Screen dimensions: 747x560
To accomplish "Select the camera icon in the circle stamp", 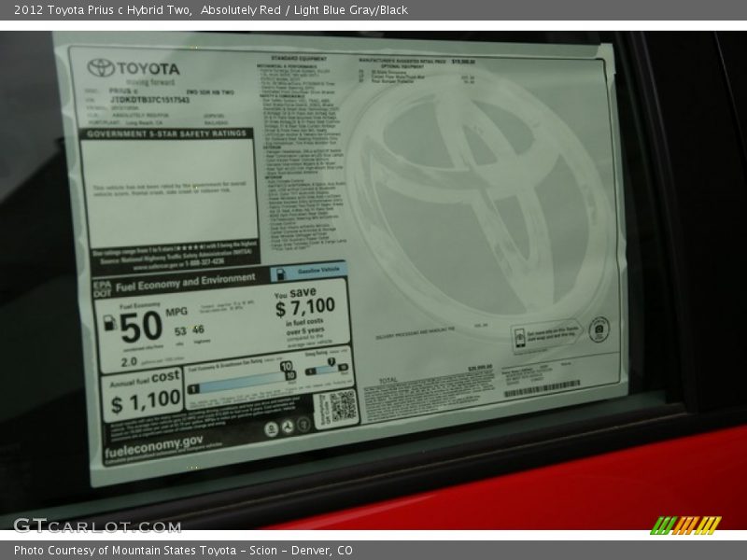I will tap(599, 329).
